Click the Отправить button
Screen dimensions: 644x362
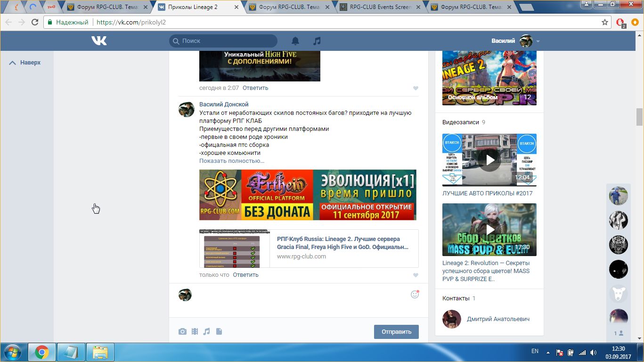coord(396,331)
